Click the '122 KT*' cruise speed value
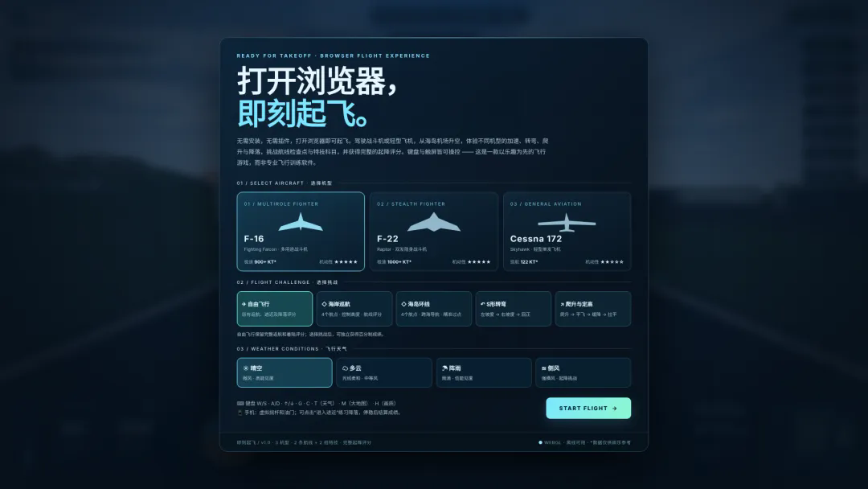 pos(529,262)
